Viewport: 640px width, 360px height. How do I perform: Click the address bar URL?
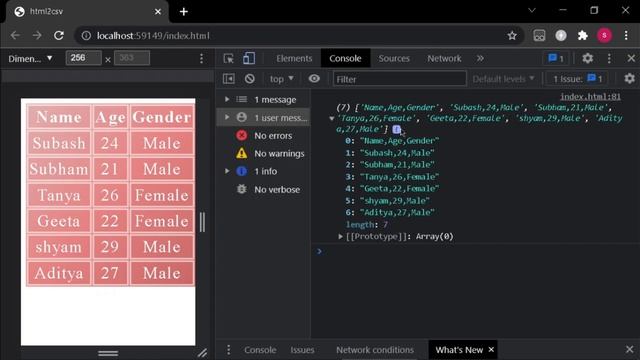[153, 36]
